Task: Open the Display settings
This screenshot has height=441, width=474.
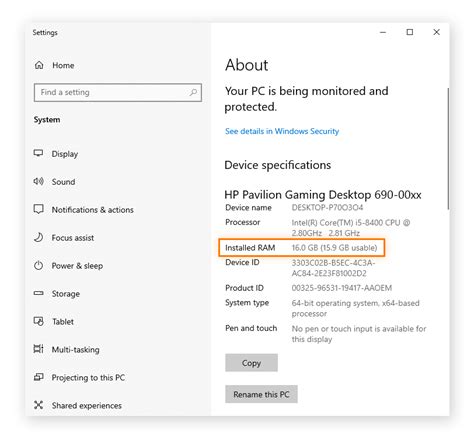Action: tap(65, 154)
